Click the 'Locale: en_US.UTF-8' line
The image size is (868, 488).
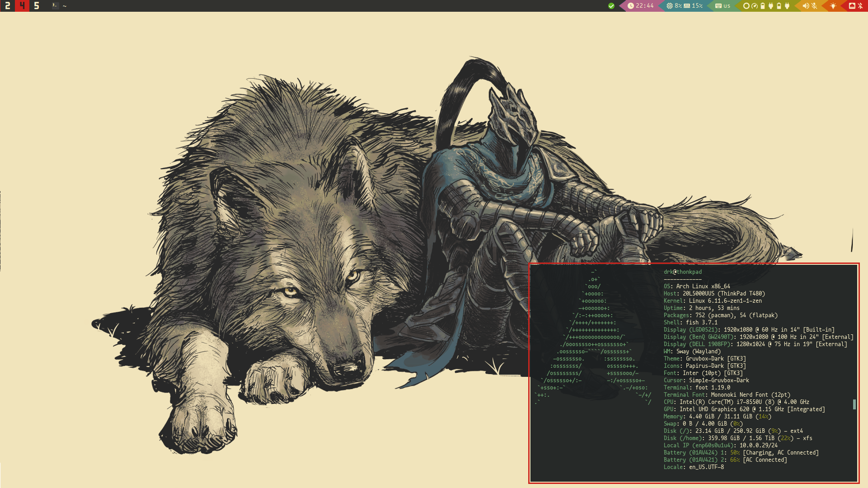694,467
